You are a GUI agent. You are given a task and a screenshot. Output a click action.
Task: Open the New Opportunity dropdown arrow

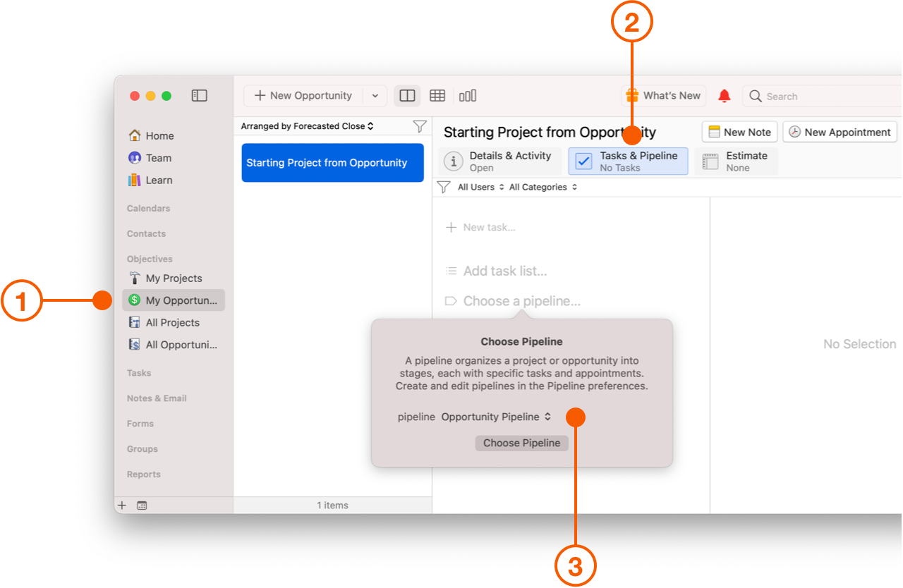(x=375, y=96)
